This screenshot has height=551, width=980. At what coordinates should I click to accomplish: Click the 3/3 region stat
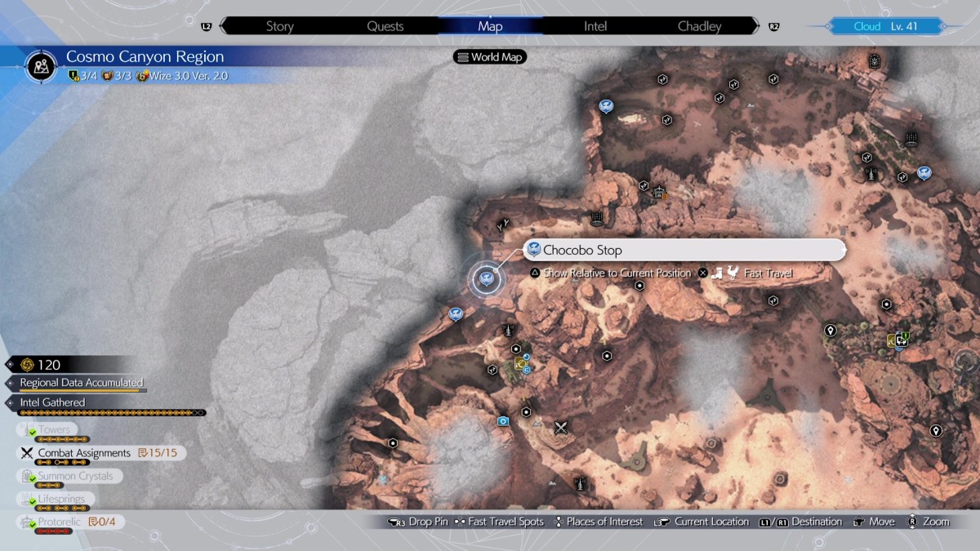[x=116, y=76]
